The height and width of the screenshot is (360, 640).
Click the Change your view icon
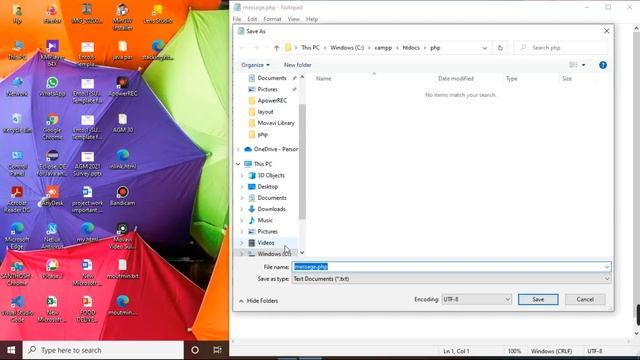573,65
